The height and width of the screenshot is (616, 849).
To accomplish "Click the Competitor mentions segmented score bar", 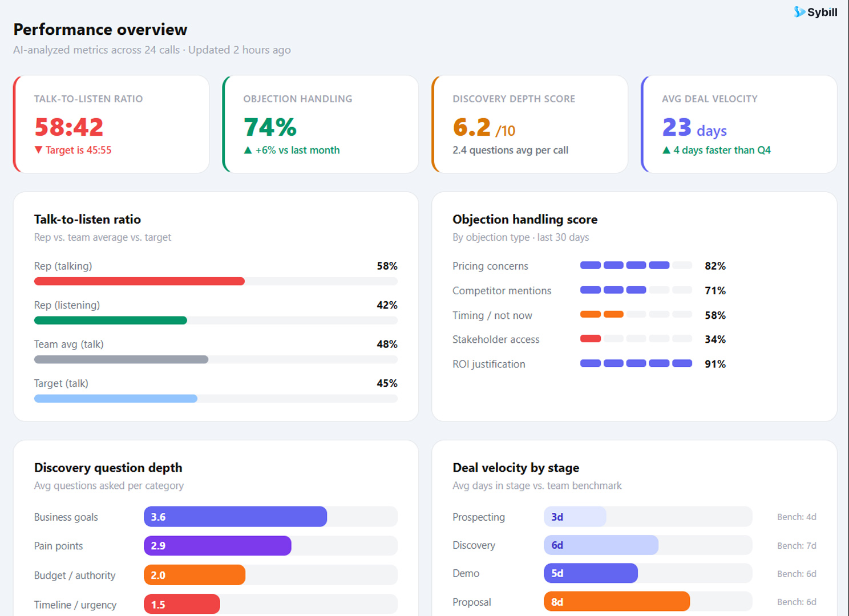I will [x=636, y=290].
